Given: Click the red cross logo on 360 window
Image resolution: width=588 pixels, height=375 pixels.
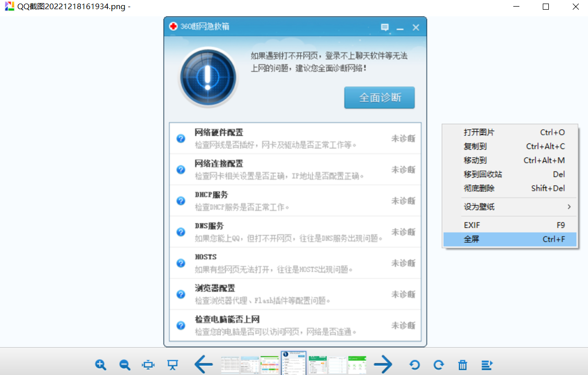Looking at the screenshot, I should (x=173, y=27).
